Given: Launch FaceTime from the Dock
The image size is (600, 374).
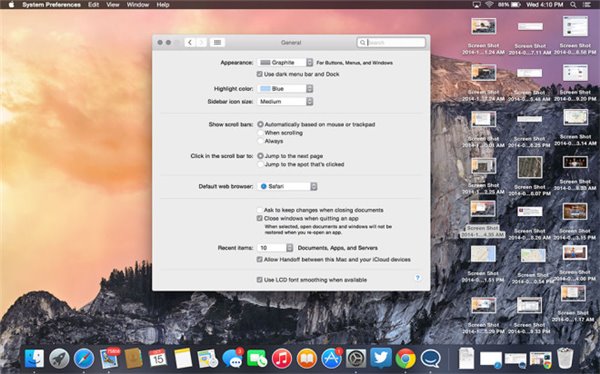Looking at the screenshot, I should coord(257,359).
